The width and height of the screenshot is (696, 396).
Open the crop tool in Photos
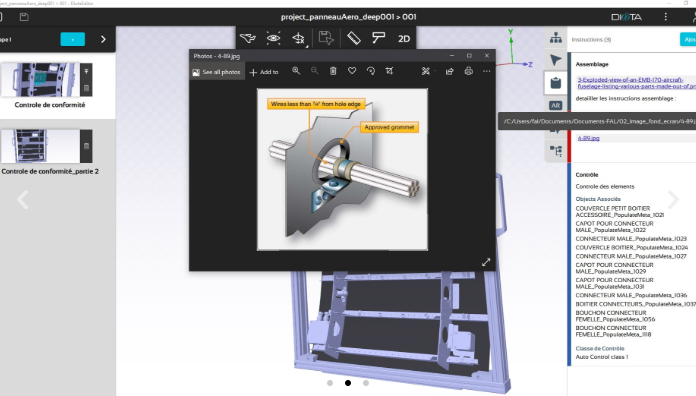389,71
